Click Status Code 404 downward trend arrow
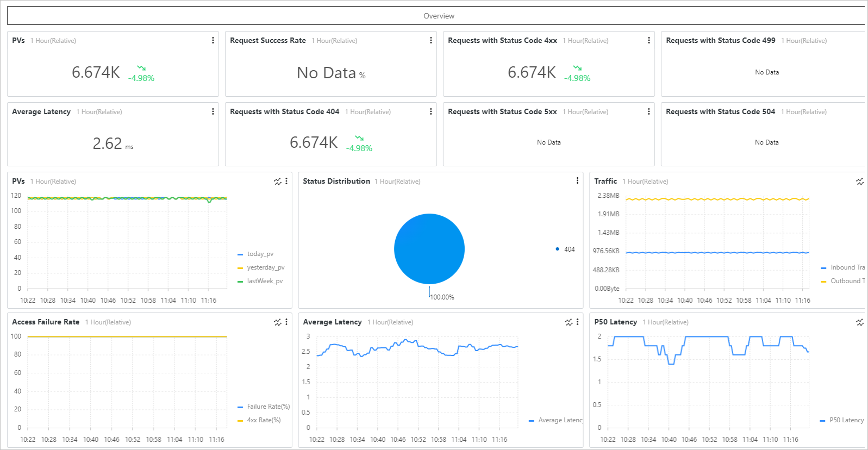868x450 pixels. click(359, 138)
